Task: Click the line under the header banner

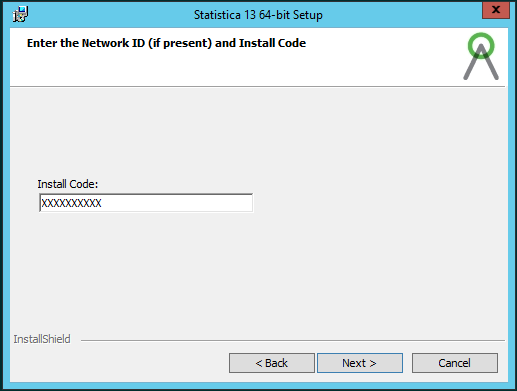Action: click(x=257, y=87)
